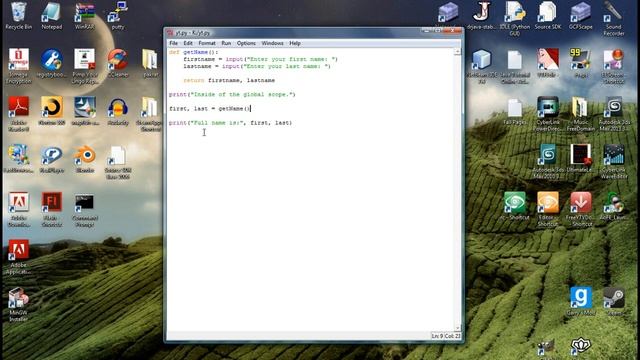Open the Run menu in IDLE
The height and width of the screenshot is (360, 640).
coord(226,43)
